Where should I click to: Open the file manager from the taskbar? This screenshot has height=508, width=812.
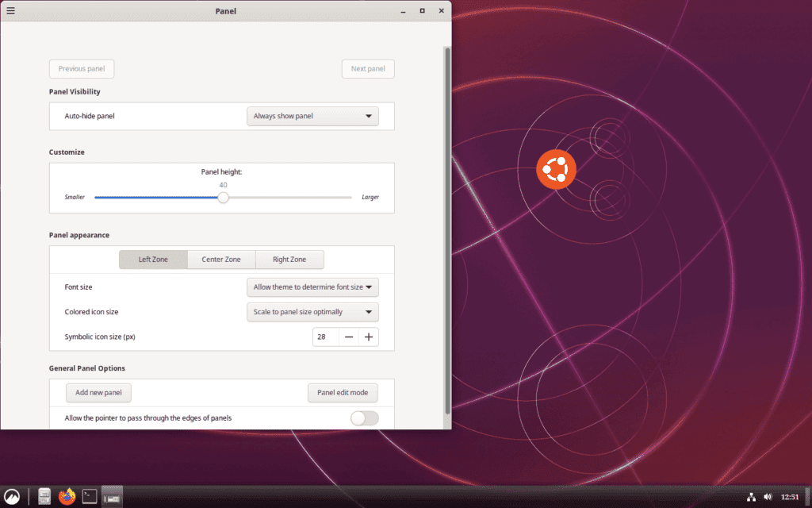point(44,495)
